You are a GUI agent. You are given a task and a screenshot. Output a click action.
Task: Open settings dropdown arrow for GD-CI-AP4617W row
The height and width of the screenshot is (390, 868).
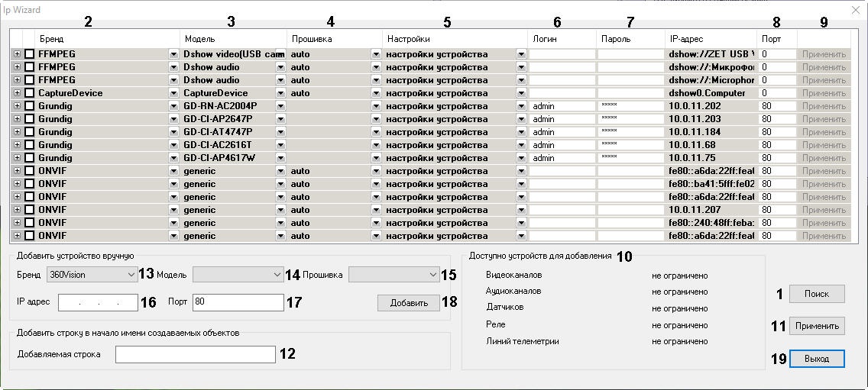(521, 158)
